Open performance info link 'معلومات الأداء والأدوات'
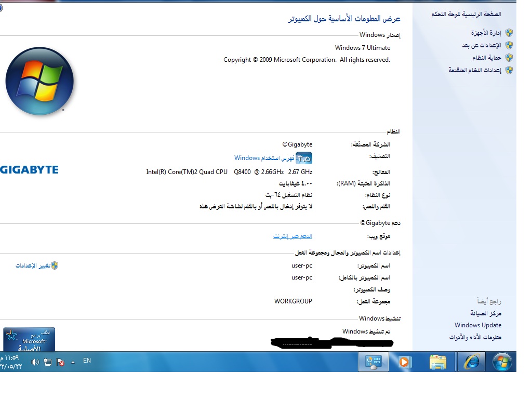 (x=475, y=337)
